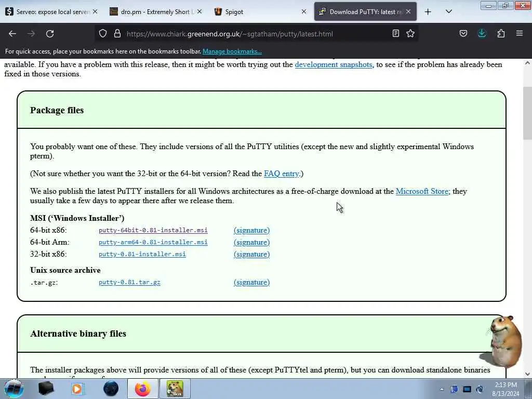The height and width of the screenshot is (399, 532).
Task: Open signature for 32-bit x86 installer
Action: pos(252,254)
